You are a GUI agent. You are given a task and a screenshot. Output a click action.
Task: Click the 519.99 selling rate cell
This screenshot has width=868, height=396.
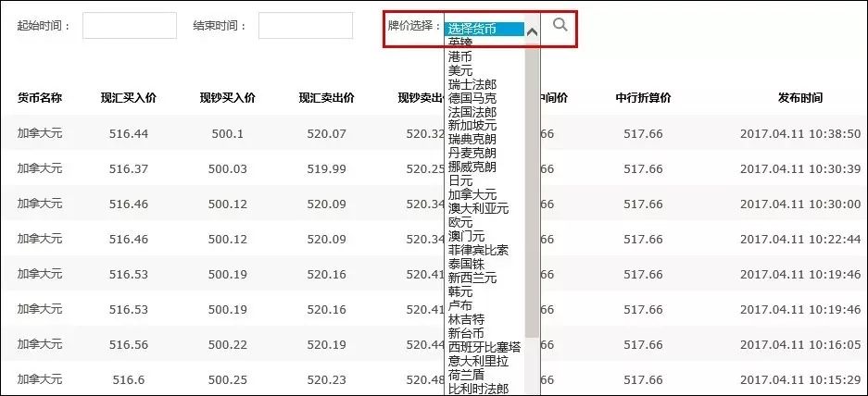pos(327,168)
